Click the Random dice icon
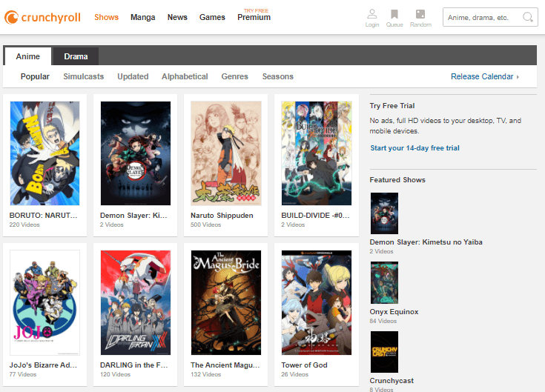This screenshot has width=545, height=392. [x=420, y=14]
